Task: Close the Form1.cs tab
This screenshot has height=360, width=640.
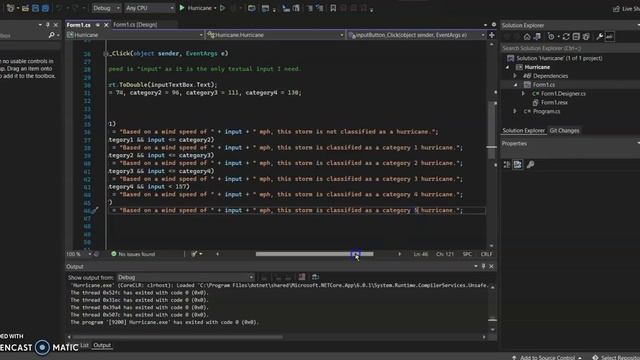Action: [x=106, y=25]
